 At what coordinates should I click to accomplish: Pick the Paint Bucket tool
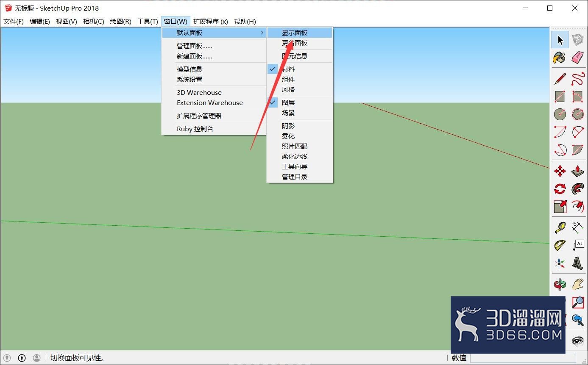click(560, 58)
